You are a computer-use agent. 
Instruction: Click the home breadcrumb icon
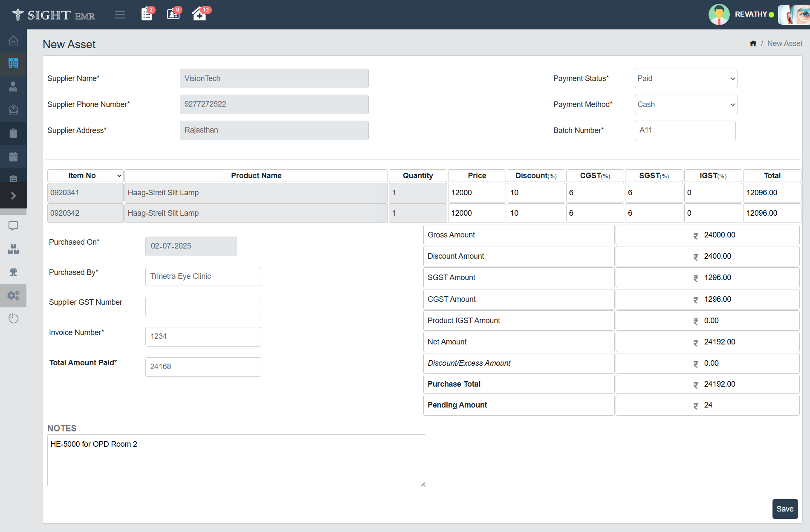point(753,43)
